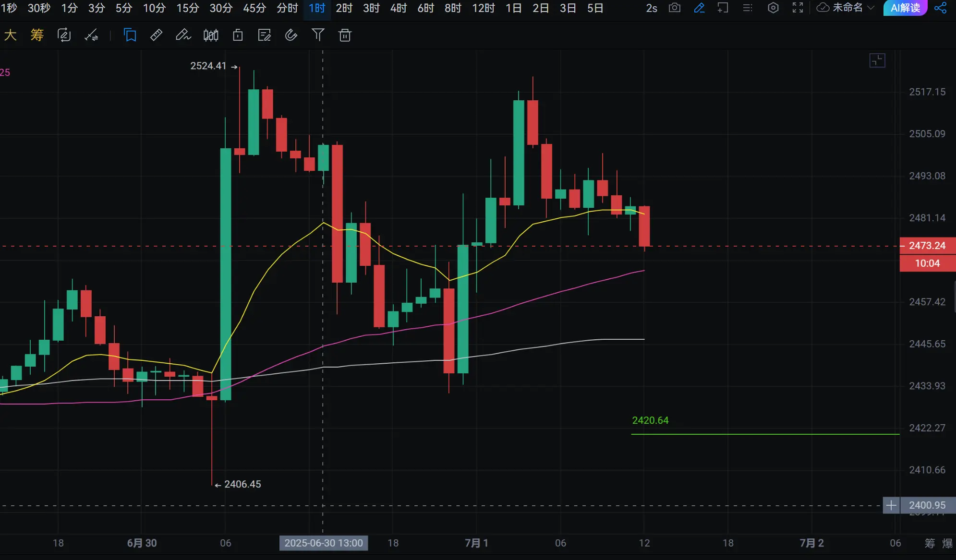This screenshot has height=560, width=956.
Task: Switch to the 45分 interval
Action: (x=254, y=8)
